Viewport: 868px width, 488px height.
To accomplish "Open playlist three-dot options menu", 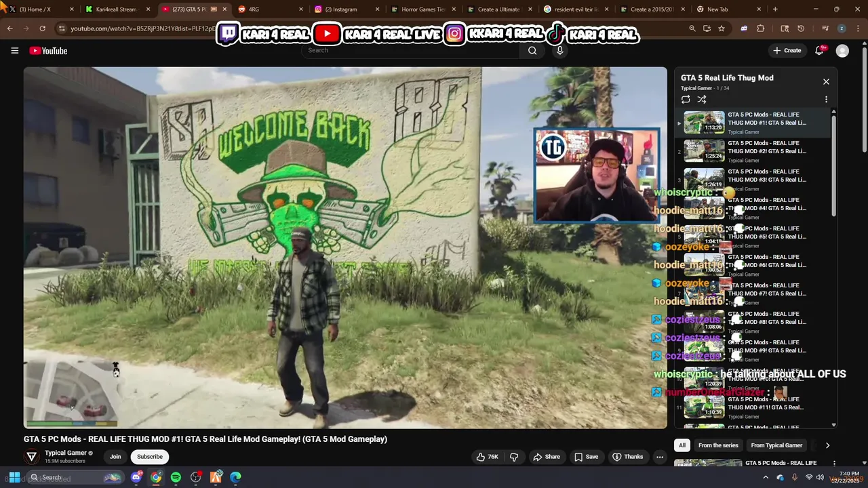I will 826,100.
